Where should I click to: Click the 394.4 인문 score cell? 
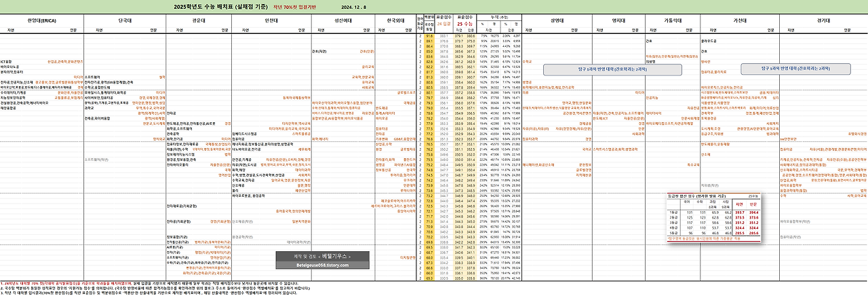click(x=753, y=212)
